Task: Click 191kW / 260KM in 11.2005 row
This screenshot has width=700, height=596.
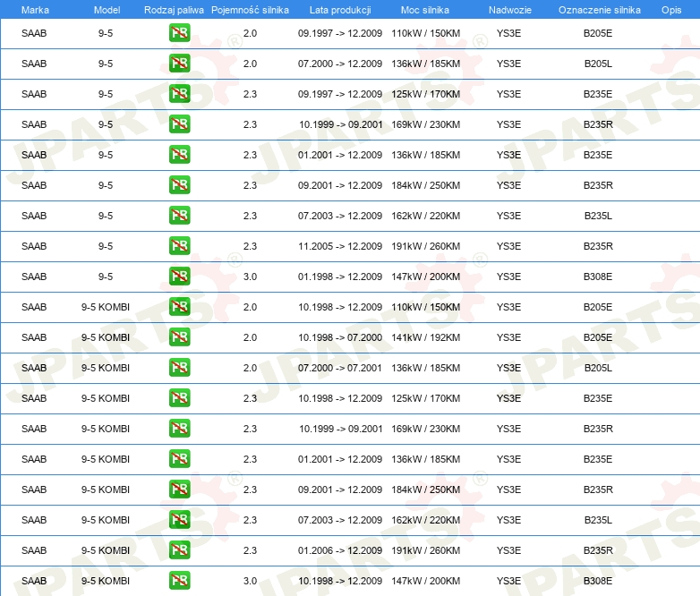Action: pyautogui.click(x=425, y=246)
